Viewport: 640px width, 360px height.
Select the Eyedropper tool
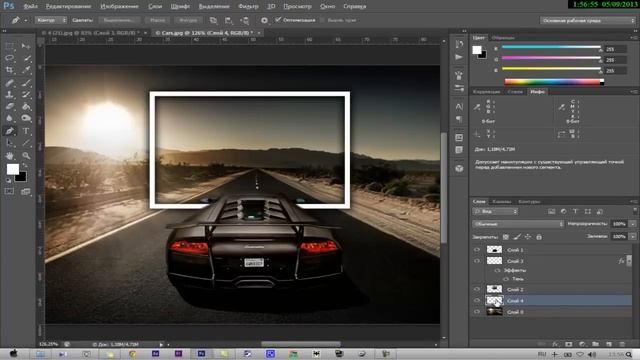(26, 70)
